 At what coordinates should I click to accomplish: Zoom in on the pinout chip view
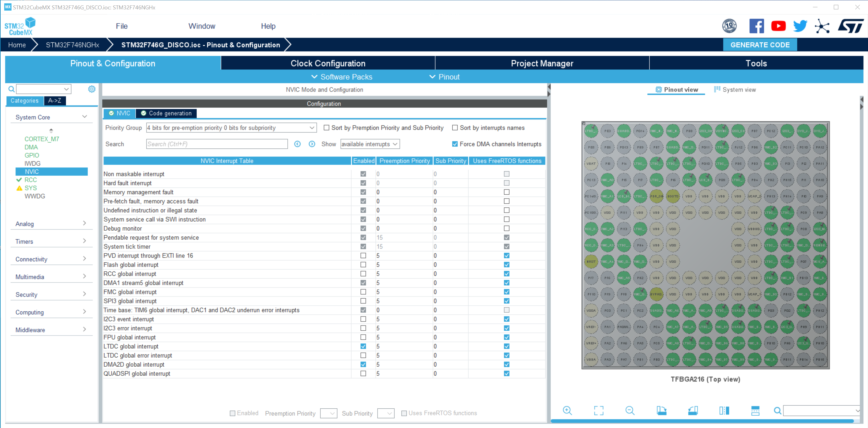tap(567, 410)
